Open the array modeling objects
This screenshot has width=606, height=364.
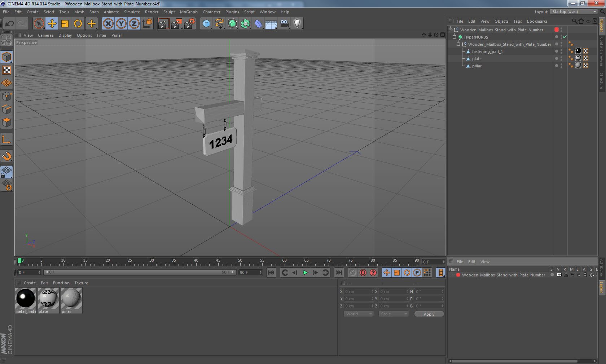tap(245, 24)
